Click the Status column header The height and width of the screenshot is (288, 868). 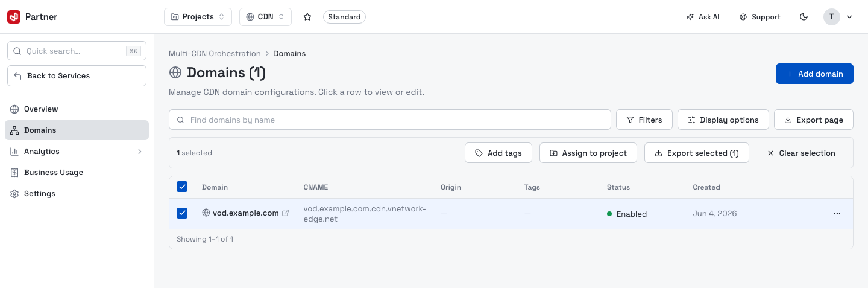click(618, 187)
